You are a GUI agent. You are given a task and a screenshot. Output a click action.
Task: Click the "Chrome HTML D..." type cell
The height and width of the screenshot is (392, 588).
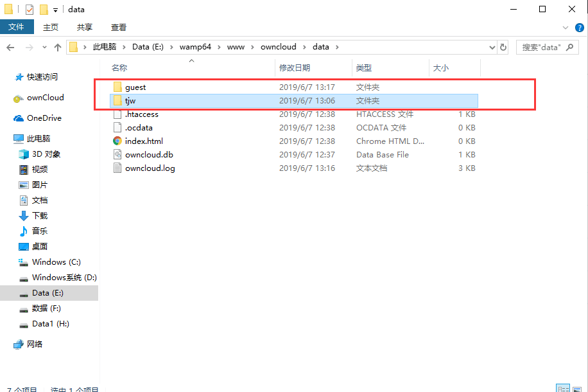pyautogui.click(x=390, y=141)
